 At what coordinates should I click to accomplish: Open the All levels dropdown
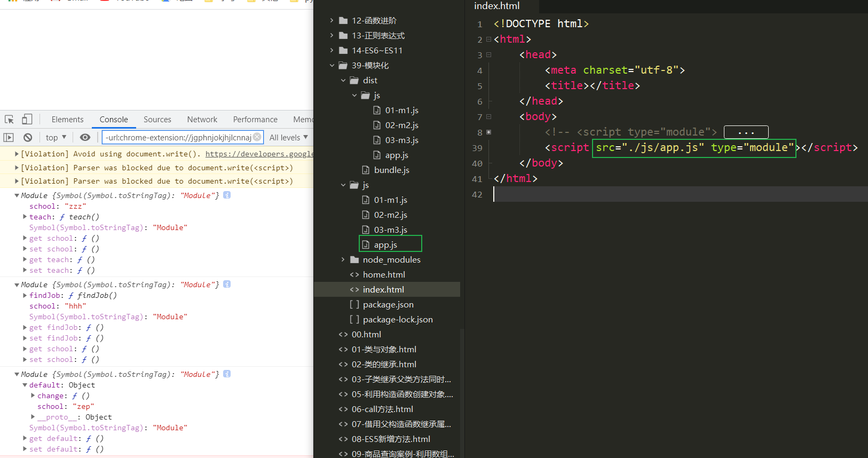pos(289,137)
